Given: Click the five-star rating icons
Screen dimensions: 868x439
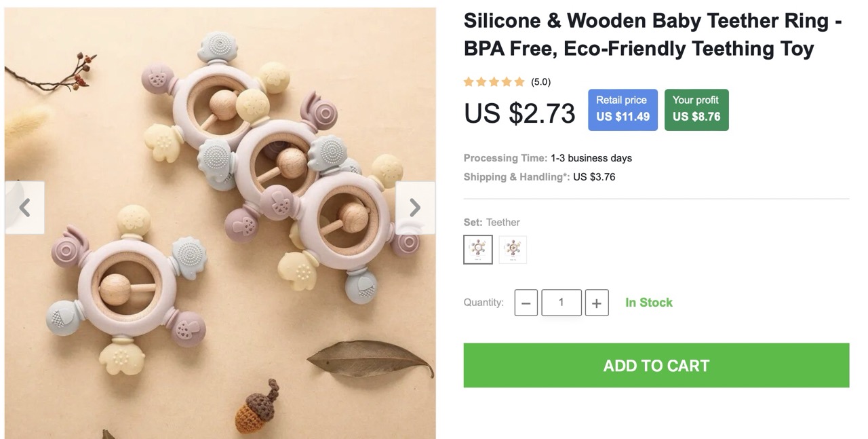Looking at the screenshot, I should [494, 82].
